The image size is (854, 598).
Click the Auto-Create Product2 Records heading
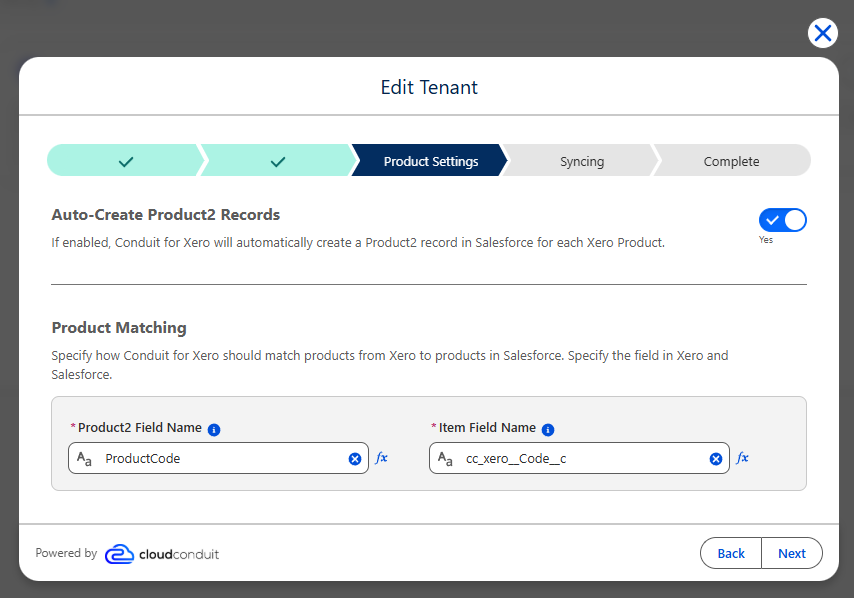coord(166,215)
